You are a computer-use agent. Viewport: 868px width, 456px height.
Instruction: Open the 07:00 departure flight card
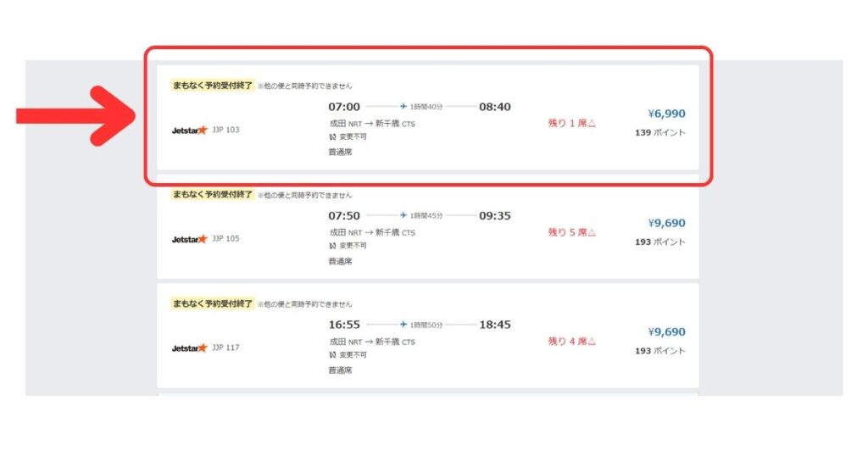[x=428, y=117]
